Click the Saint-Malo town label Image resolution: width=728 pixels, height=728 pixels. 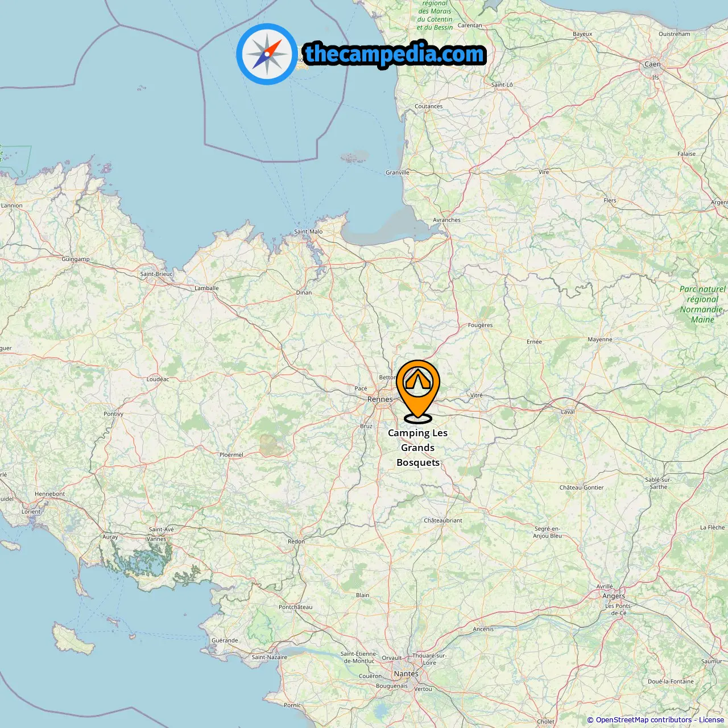coord(308,231)
